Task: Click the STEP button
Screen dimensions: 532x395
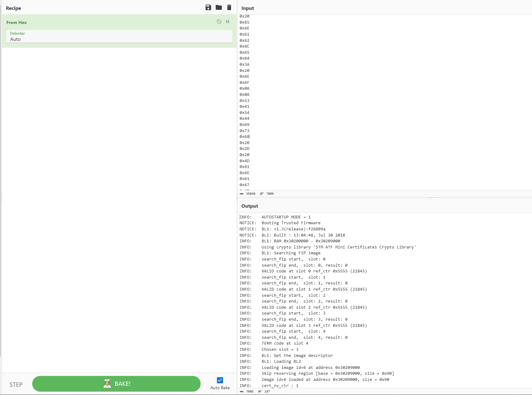Action: click(16, 385)
